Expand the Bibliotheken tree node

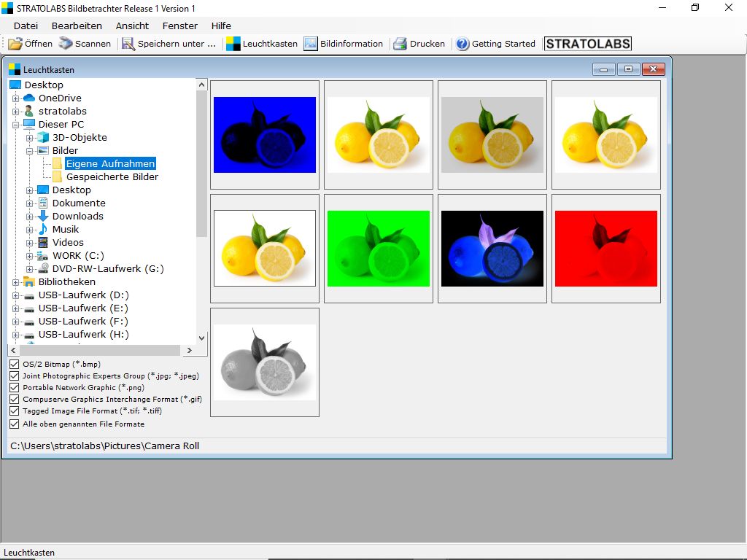(16, 282)
